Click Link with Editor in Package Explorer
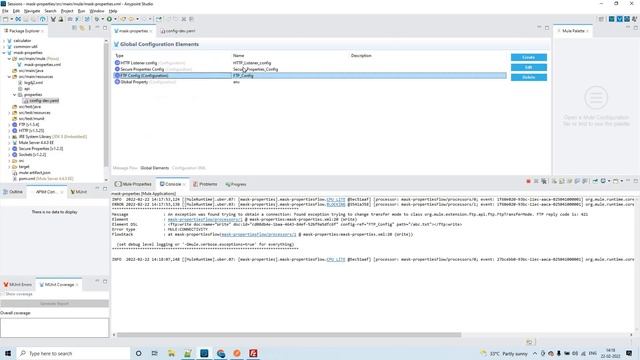640x360 pixels. (x=82, y=28)
